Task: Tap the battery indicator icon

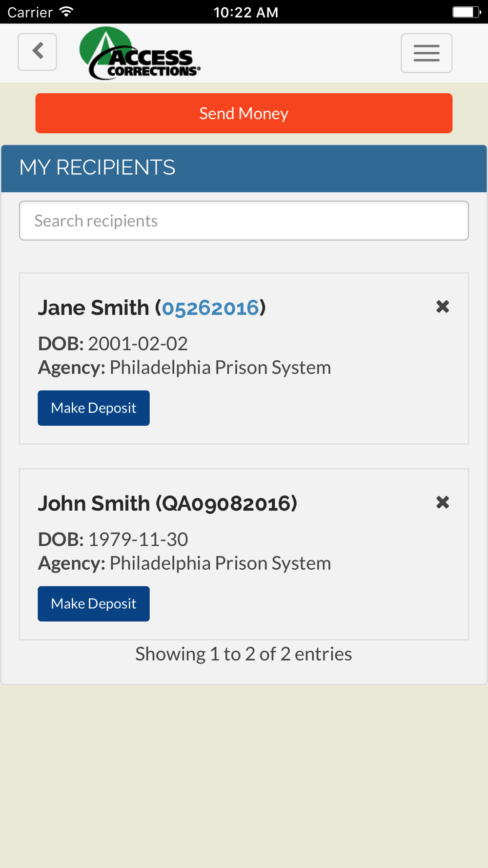Action: pos(466,12)
